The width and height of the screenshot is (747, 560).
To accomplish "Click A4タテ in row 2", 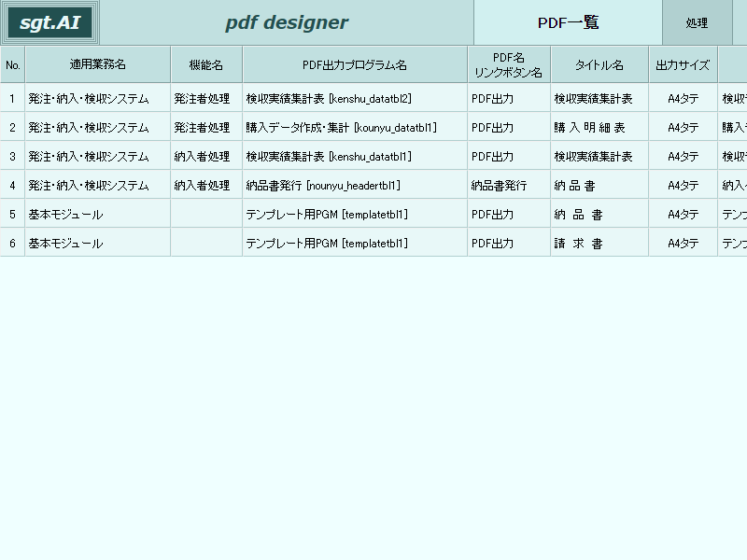I will [684, 128].
